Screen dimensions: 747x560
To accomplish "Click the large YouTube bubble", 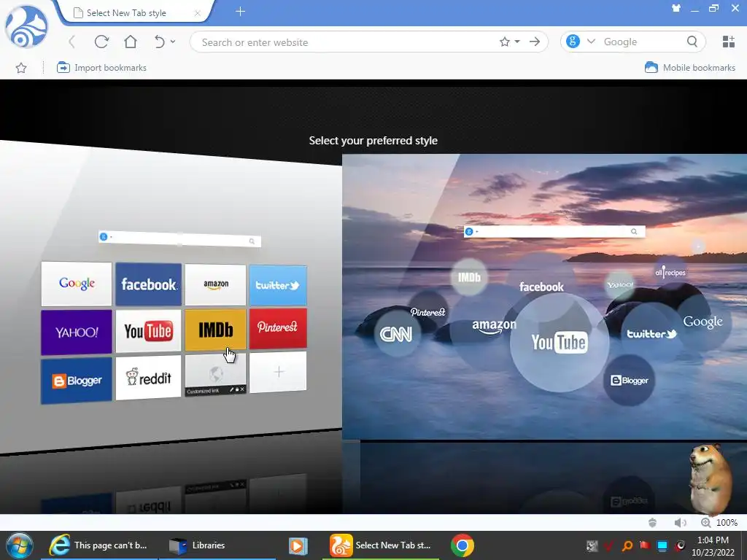I will (x=560, y=343).
